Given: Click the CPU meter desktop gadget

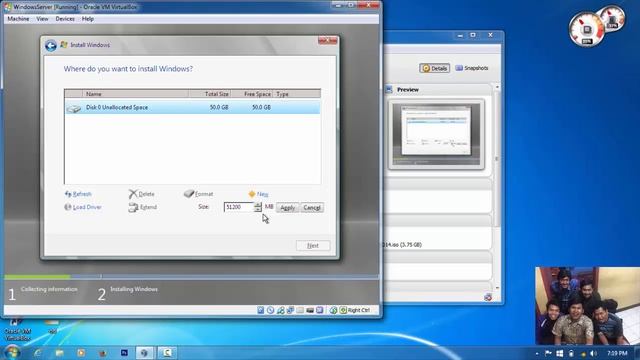Looking at the screenshot, I should (x=587, y=29).
